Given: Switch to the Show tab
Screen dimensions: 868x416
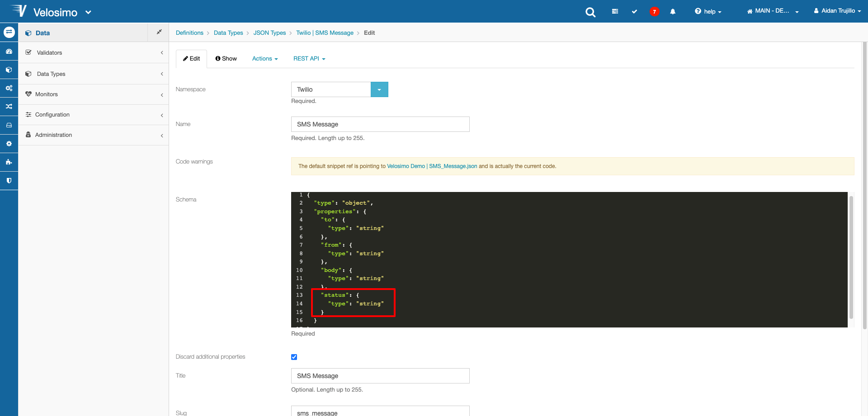Looking at the screenshot, I should [226, 59].
